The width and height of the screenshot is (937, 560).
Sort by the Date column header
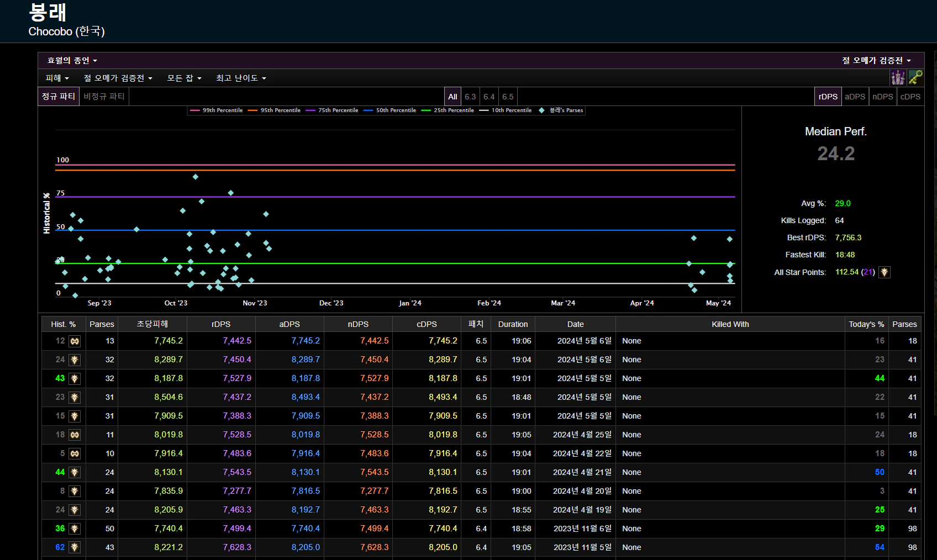pos(575,324)
